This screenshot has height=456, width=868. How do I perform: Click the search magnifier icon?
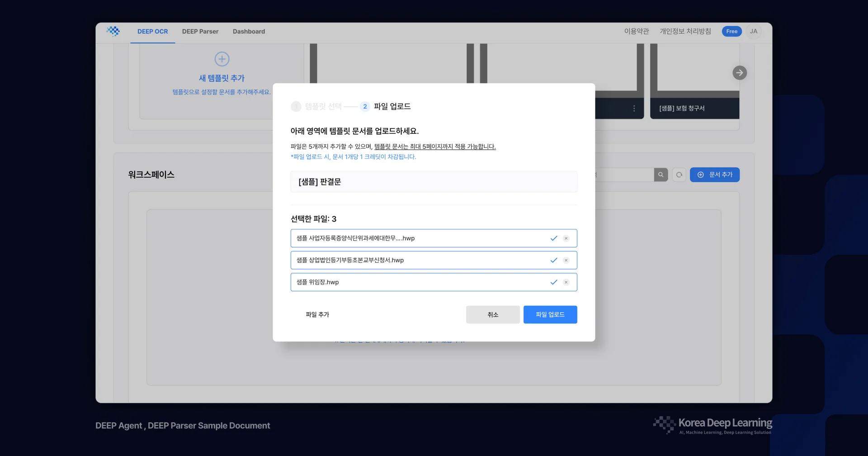660,175
